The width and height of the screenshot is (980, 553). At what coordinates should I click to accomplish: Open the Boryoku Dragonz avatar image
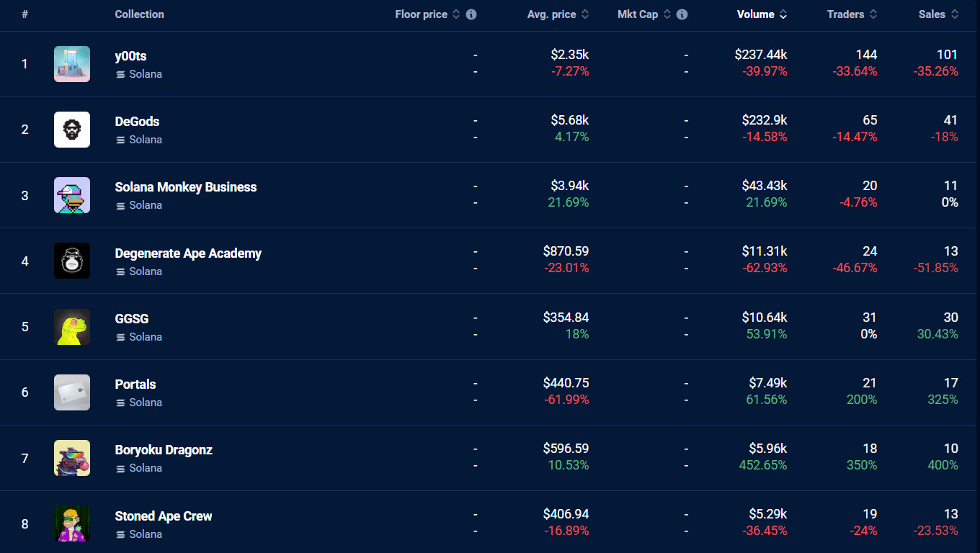click(72, 458)
